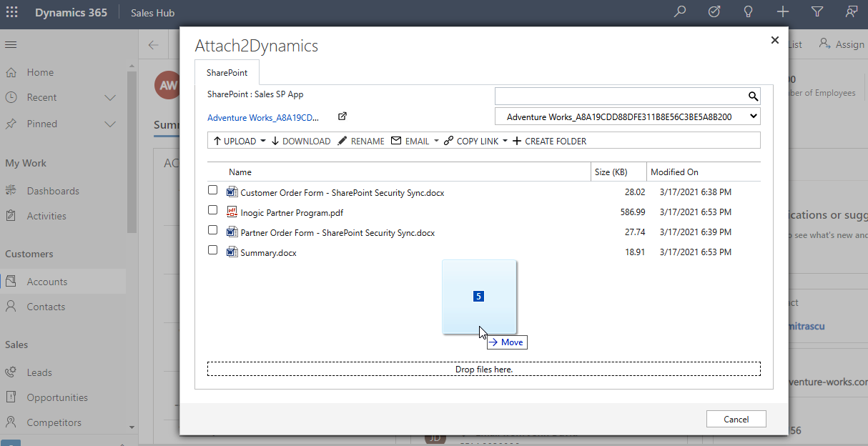Open the advanced find funnel icon

click(817, 11)
